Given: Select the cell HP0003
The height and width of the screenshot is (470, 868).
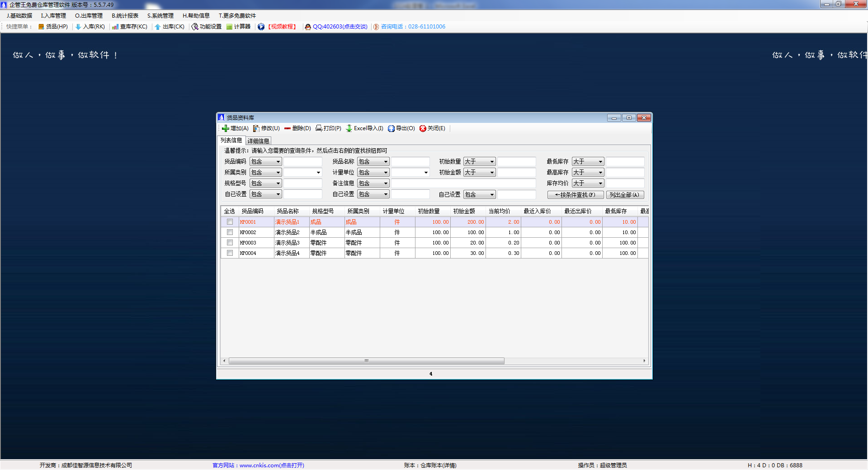Looking at the screenshot, I should 256,243.
